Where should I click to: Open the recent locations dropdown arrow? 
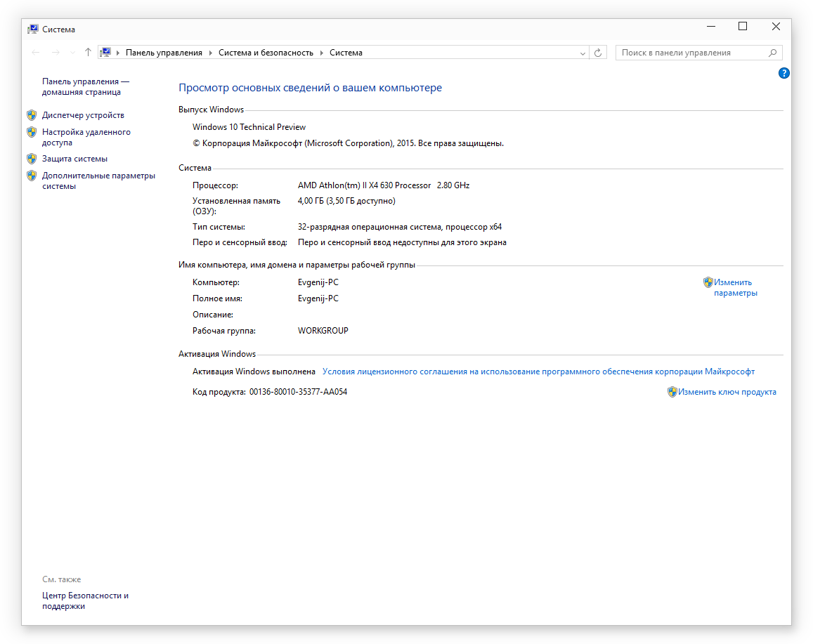point(72,53)
